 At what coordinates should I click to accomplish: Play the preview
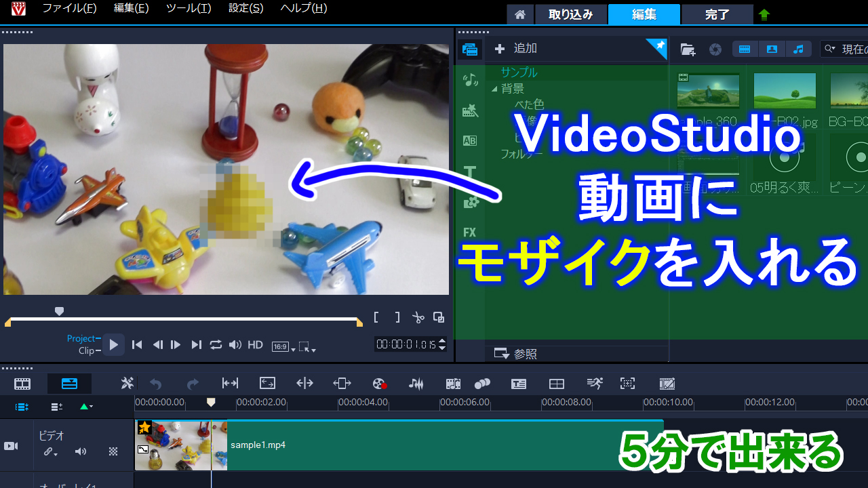(x=113, y=345)
